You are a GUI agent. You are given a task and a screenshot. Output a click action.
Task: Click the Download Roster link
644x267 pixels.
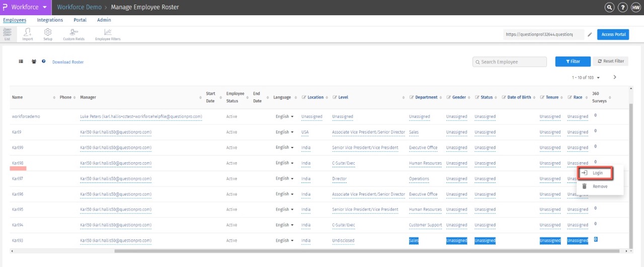point(68,62)
